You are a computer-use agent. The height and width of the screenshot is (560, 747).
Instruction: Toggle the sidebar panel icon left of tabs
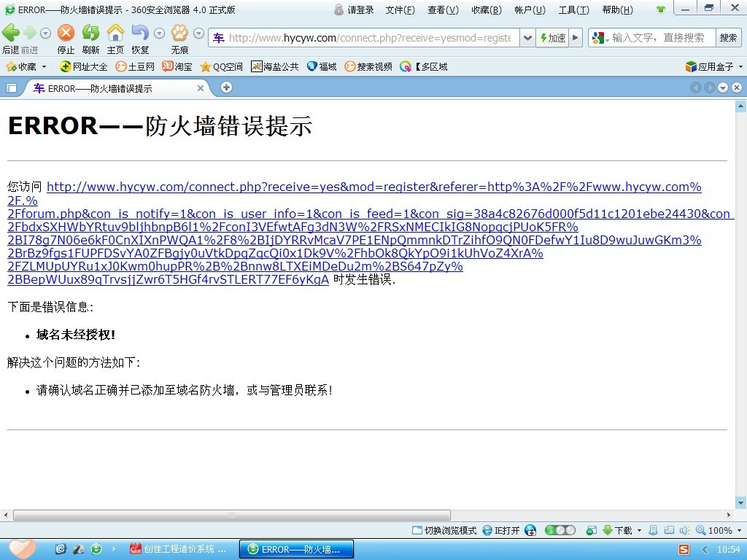pos(11,88)
